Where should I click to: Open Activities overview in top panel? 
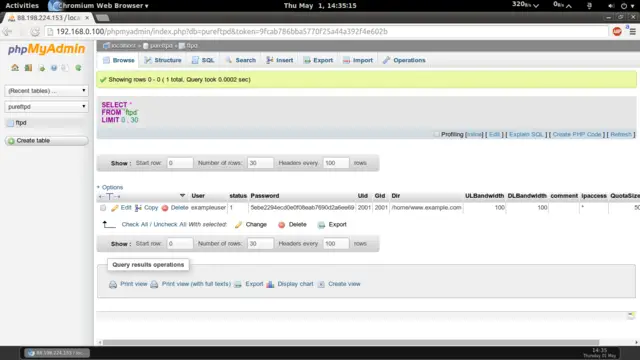22,6
